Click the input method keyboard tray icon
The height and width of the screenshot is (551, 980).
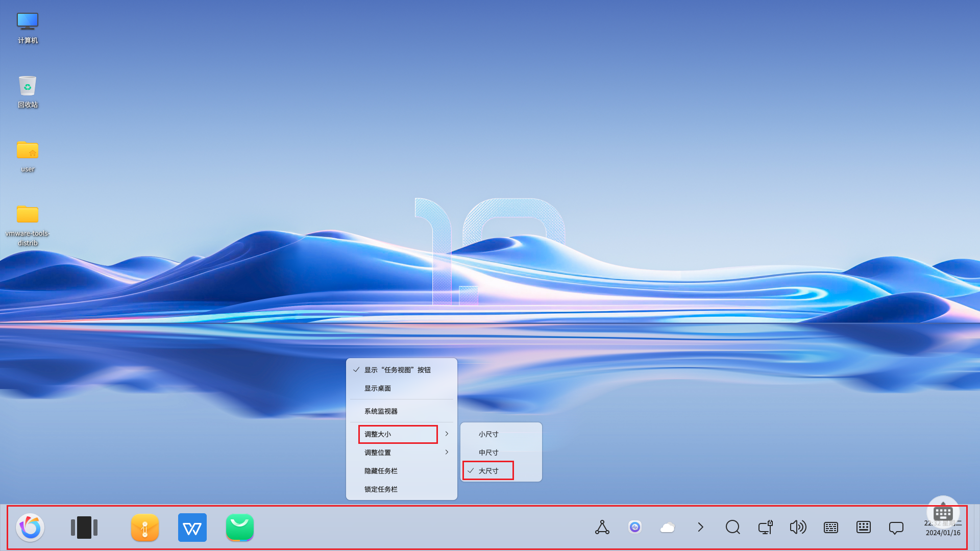coord(831,527)
